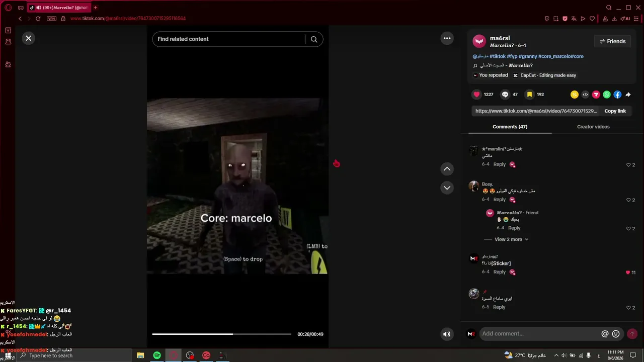Viewport: 644px width, 362px height.
Task: Toggle the browser VPN badge
Action: [51, 19]
